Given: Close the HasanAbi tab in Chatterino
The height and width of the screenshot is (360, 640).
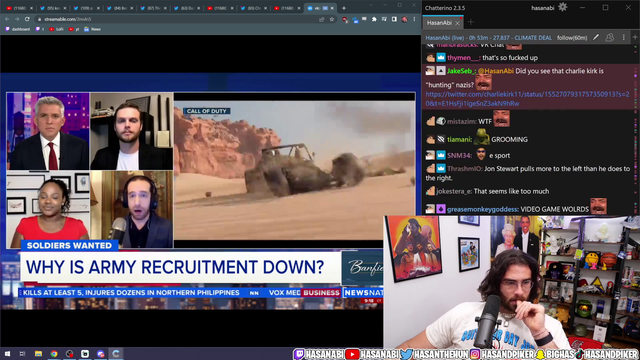Looking at the screenshot, I should (x=457, y=23).
